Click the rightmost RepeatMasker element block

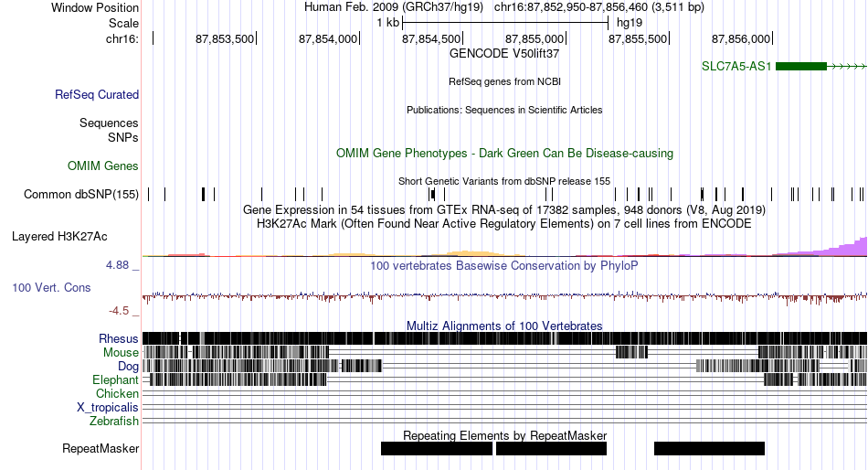pyautogui.click(x=709, y=448)
